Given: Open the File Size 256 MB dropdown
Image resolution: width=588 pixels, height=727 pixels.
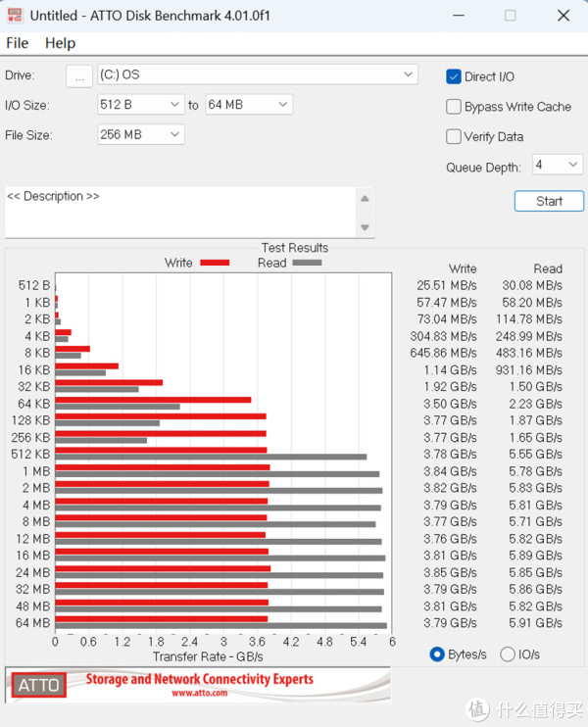Looking at the screenshot, I should tap(174, 135).
